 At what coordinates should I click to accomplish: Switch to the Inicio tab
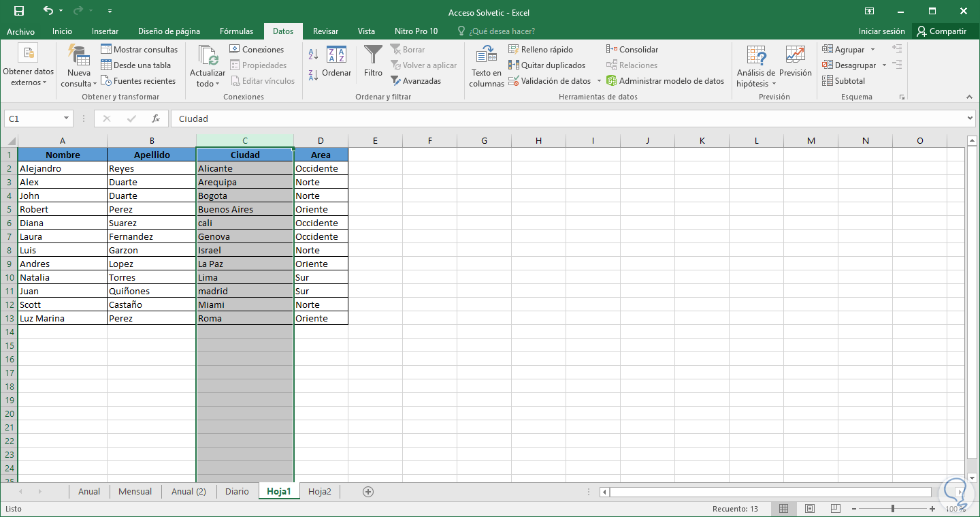click(62, 31)
